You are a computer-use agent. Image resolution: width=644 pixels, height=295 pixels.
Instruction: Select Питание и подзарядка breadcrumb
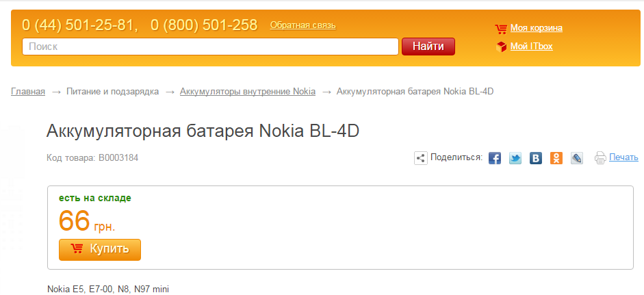[x=112, y=92]
